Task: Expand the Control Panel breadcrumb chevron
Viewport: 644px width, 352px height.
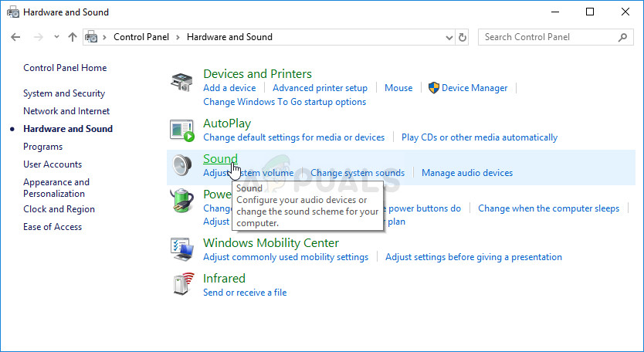Action: 178,37
